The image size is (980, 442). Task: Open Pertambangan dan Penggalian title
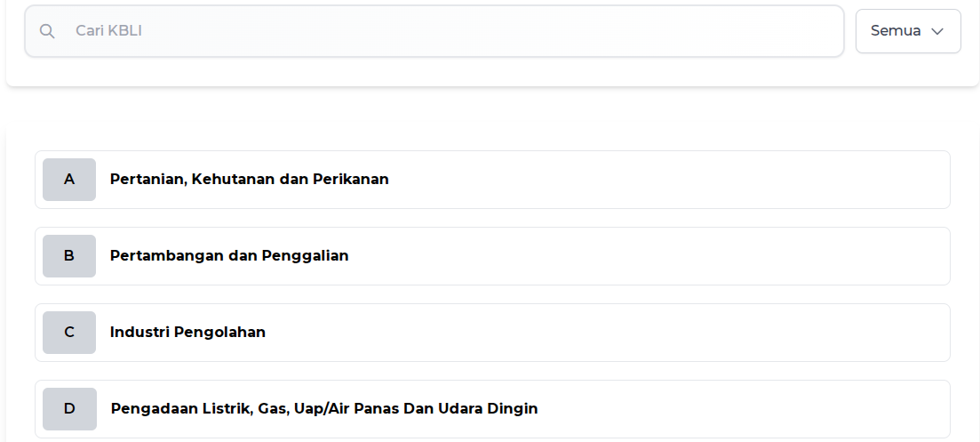pyautogui.click(x=229, y=256)
